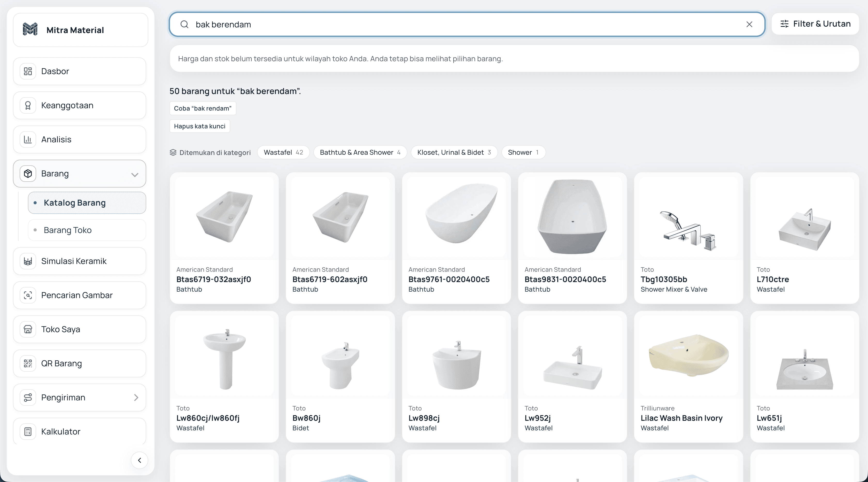Click the search magnifier icon

coord(184,24)
